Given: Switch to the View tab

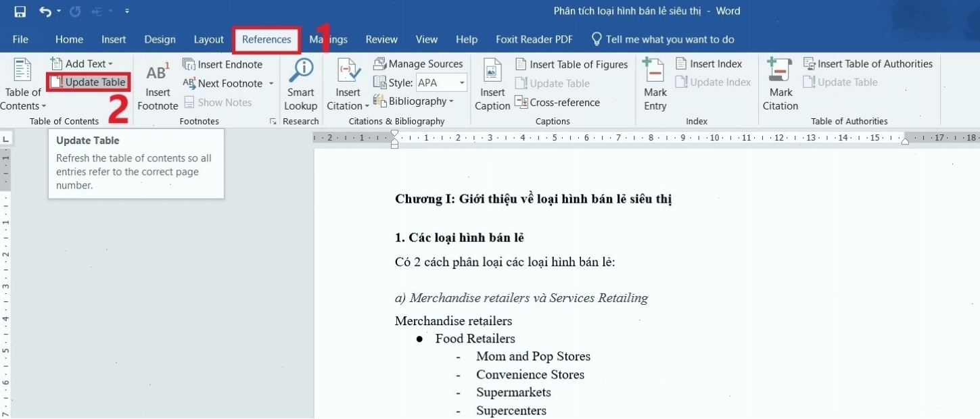Looking at the screenshot, I should click(x=427, y=39).
